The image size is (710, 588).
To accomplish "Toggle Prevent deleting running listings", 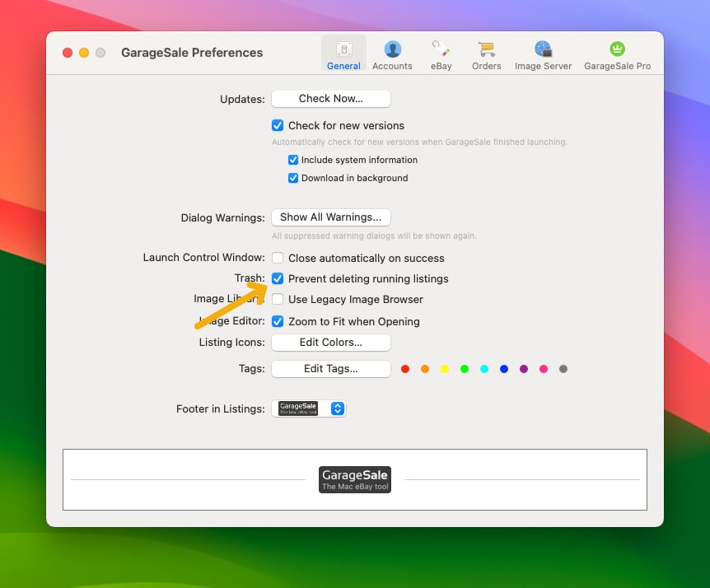I will point(278,279).
